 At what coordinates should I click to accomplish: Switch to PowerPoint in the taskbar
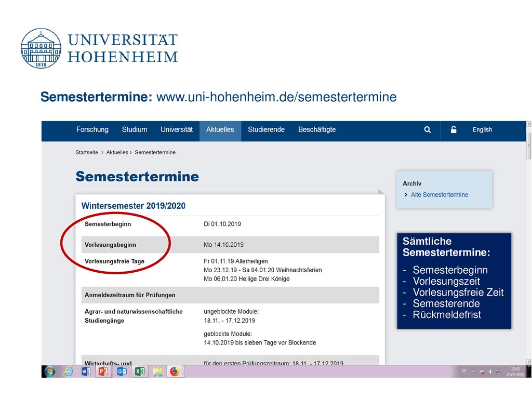[x=103, y=371]
